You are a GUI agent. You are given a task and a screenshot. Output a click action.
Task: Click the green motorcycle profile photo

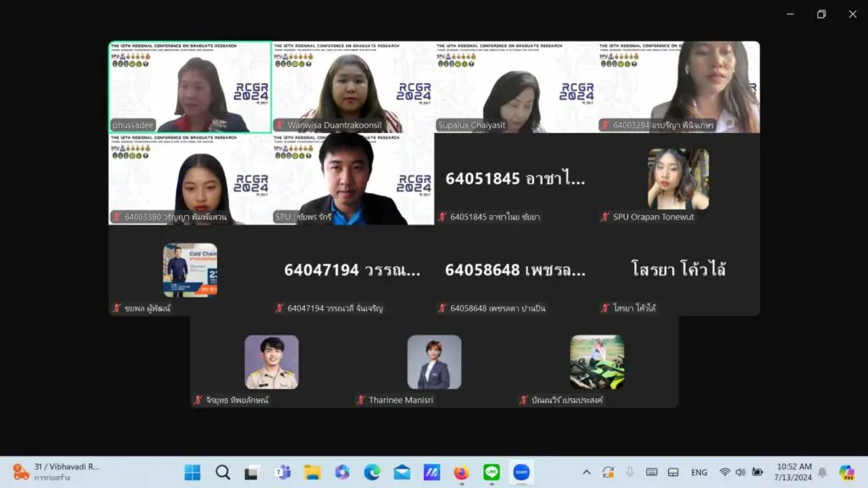[x=597, y=362]
